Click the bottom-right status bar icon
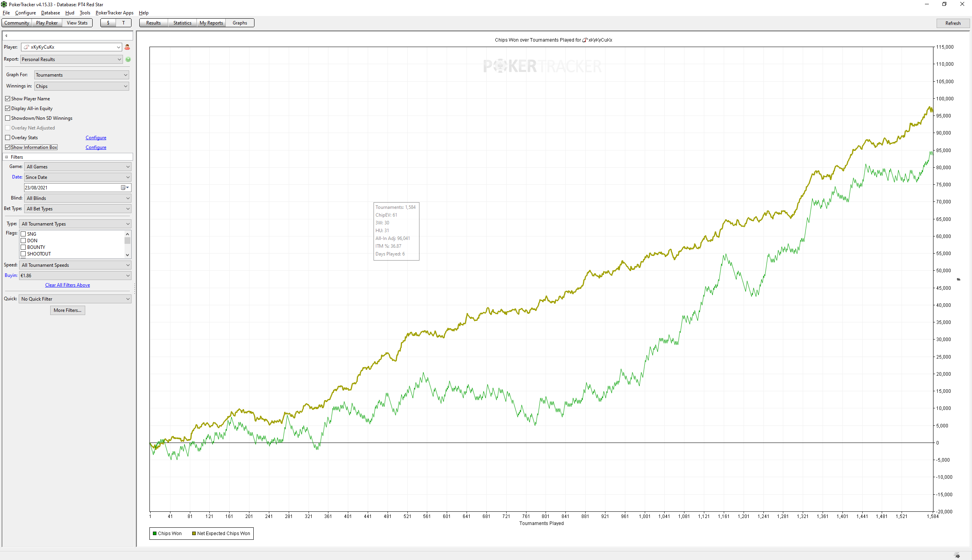The image size is (972, 560). click(957, 556)
